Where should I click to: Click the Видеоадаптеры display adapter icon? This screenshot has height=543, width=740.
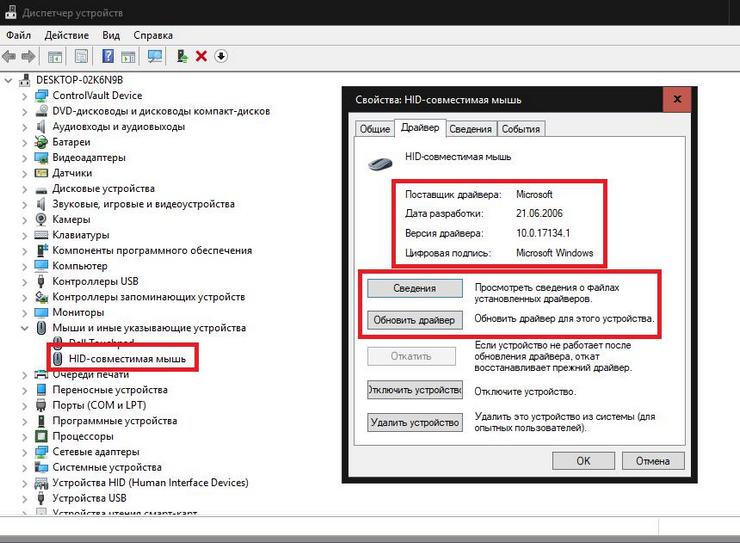pyautogui.click(x=42, y=158)
